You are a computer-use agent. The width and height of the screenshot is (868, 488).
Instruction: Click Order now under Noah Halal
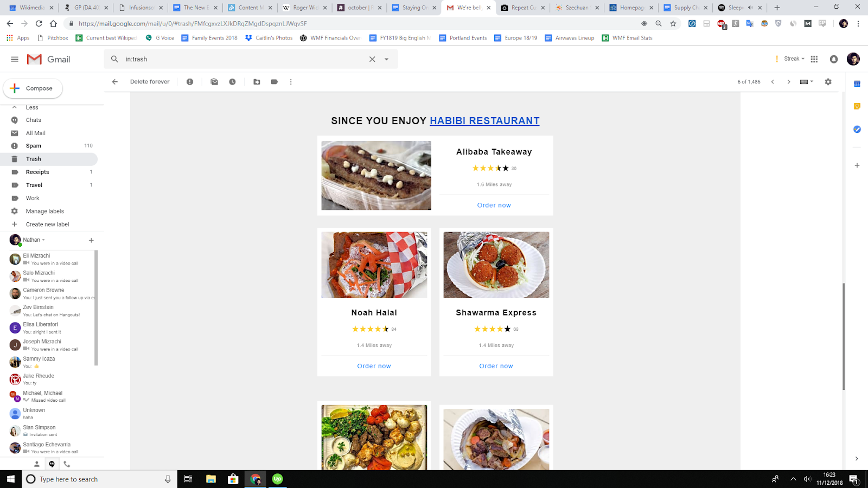[x=374, y=366]
